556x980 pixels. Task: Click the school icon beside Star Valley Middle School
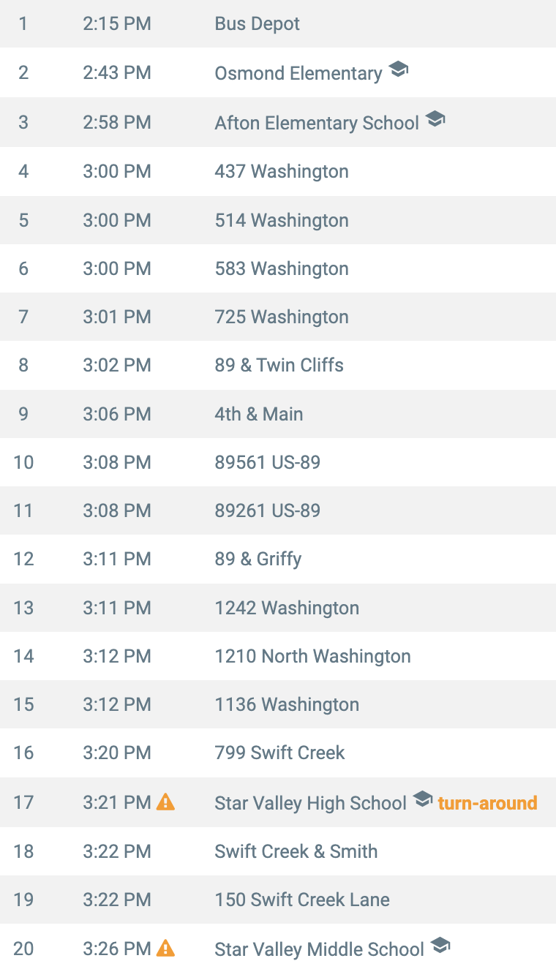coord(440,946)
